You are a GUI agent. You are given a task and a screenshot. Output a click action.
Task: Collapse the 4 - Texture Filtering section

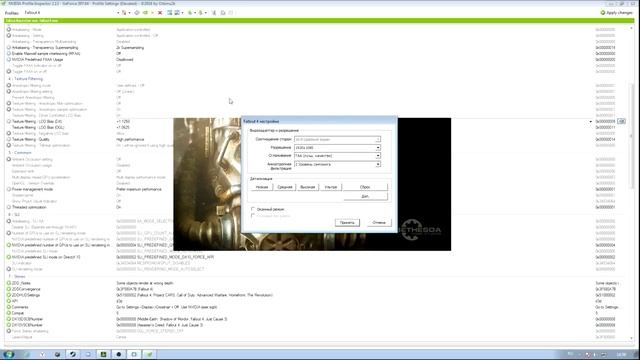(x=9, y=79)
